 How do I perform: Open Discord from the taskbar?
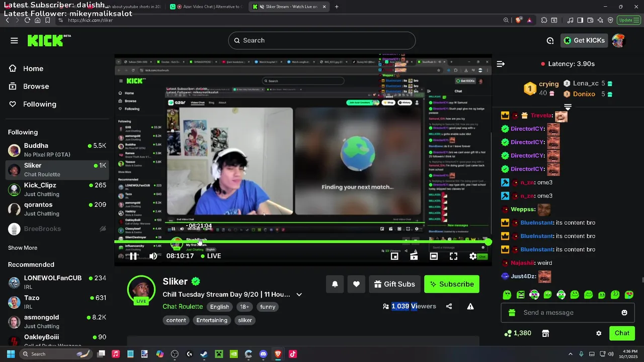(x=263, y=354)
